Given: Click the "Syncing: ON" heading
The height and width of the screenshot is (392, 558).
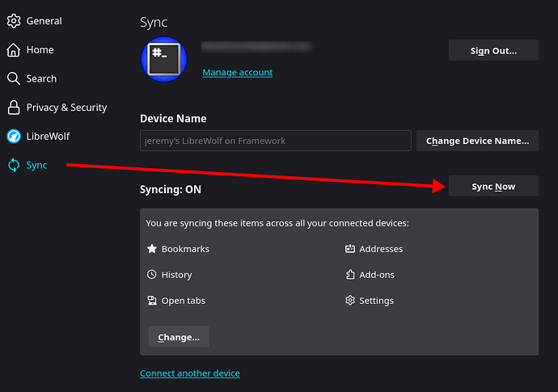Looking at the screenshot, I should (x=171, y=189).
